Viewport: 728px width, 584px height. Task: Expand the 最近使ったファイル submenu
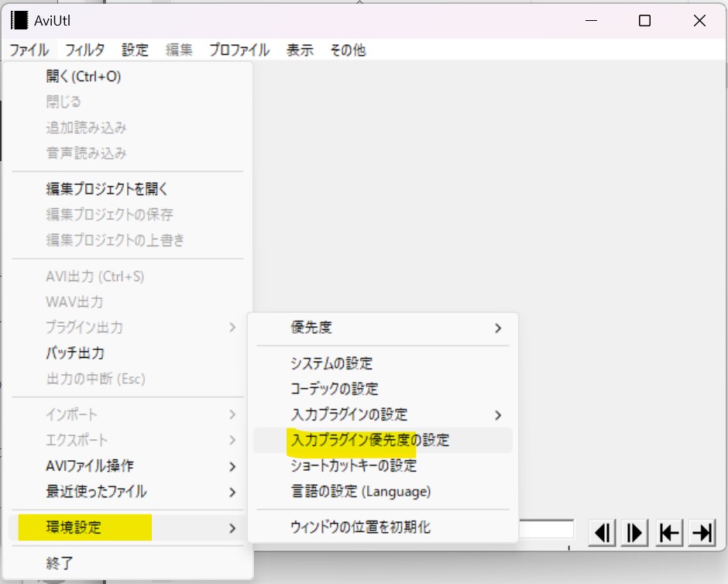click(128, 491)
